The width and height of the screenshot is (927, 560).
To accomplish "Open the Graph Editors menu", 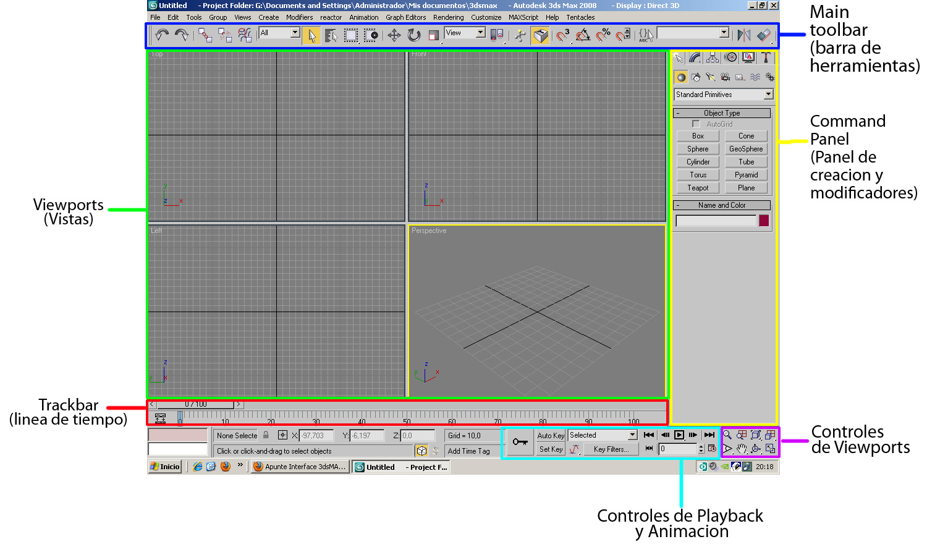I will (x=405, y=17).
